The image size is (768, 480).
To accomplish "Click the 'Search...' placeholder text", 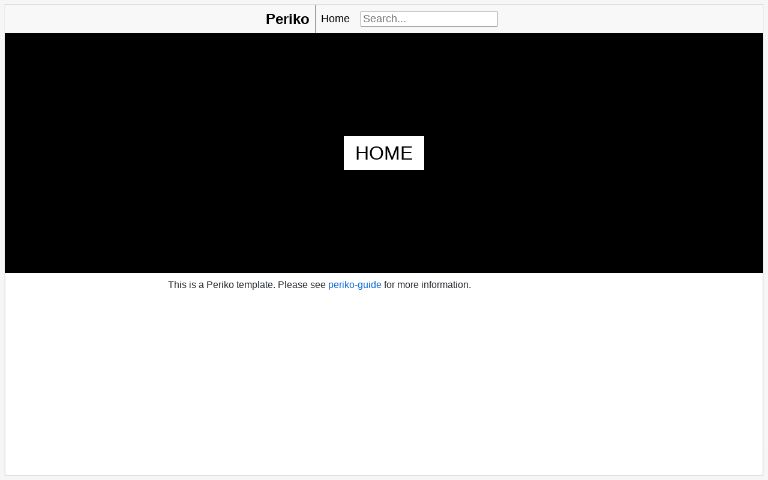I will [x=384, y=19].
